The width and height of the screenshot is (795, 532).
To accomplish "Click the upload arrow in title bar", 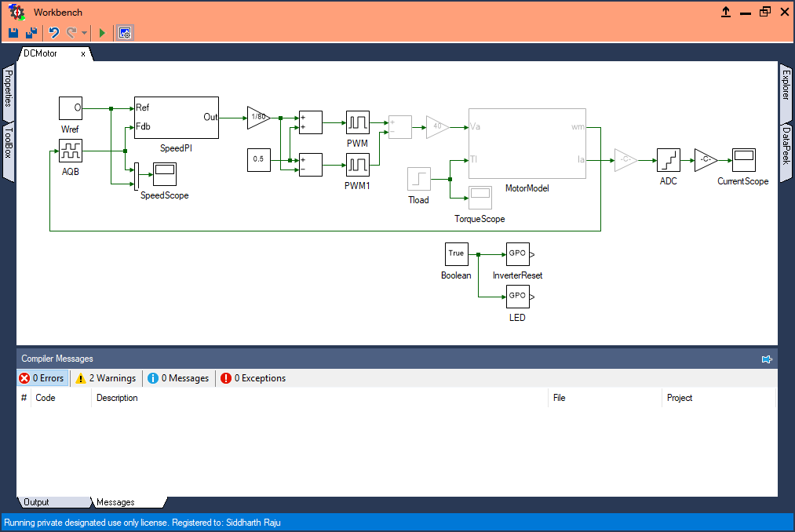I will click(x=726, y=13).
